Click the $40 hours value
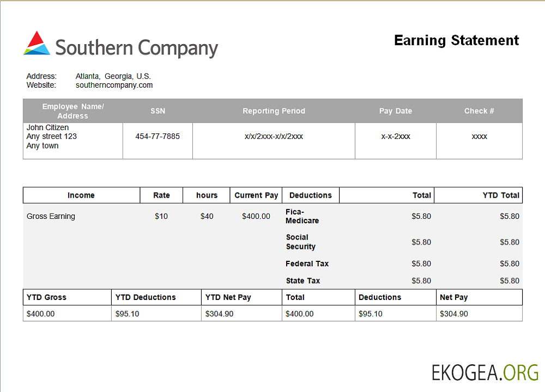Image resolution: width=545 pixels, height=392 pixels. pyautogui.click(x=207, y=216)
